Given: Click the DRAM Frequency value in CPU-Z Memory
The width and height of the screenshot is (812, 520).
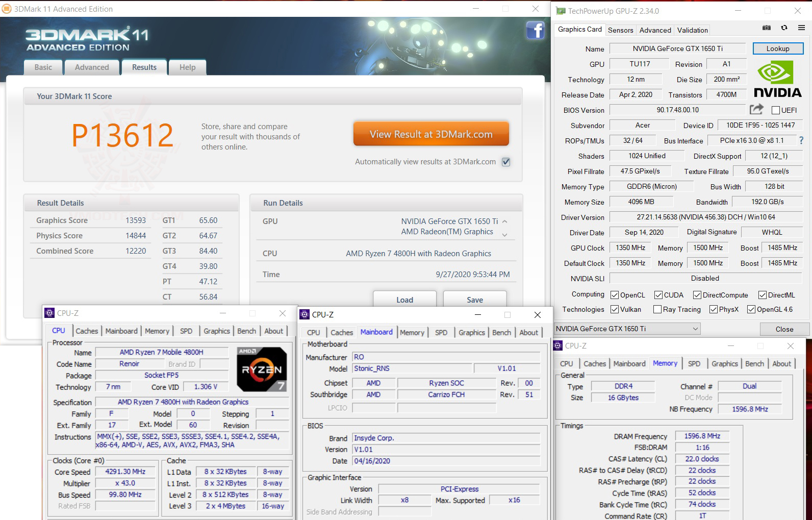Looking at the screenshot, I should (702, 436).
